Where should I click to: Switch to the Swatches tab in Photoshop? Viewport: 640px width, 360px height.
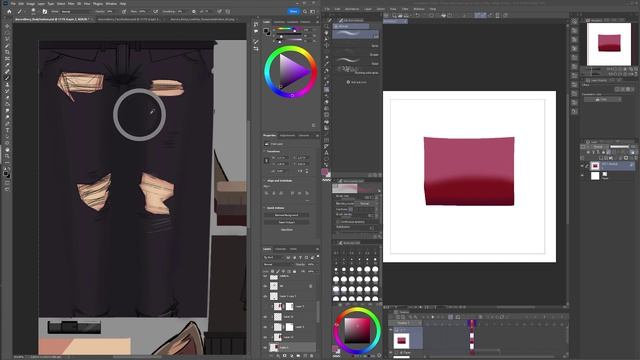point(280,22)
